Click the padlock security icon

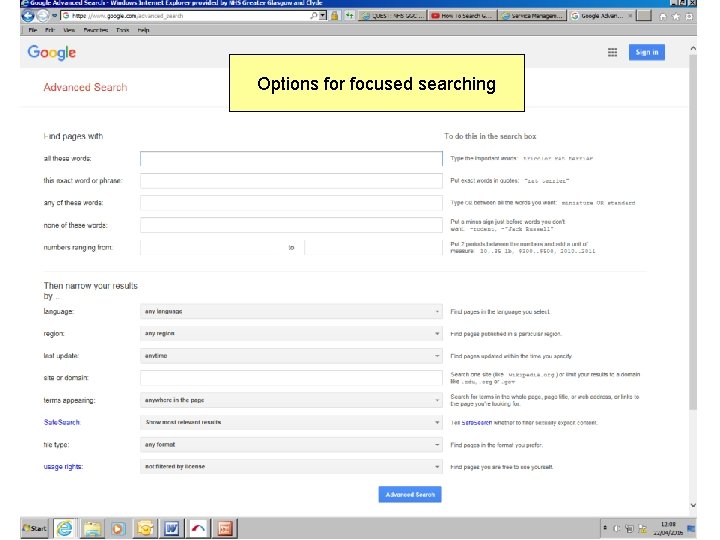tap(335, 16)
